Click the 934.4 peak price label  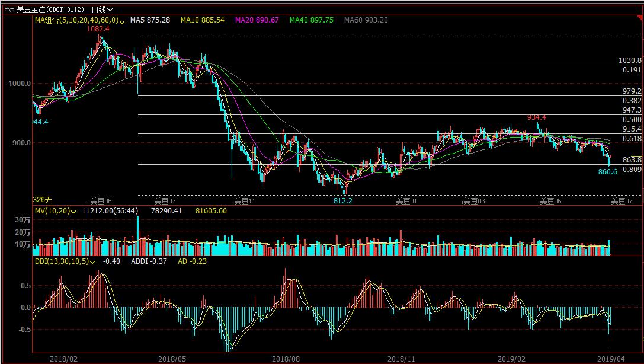click(x=537, y=117)
